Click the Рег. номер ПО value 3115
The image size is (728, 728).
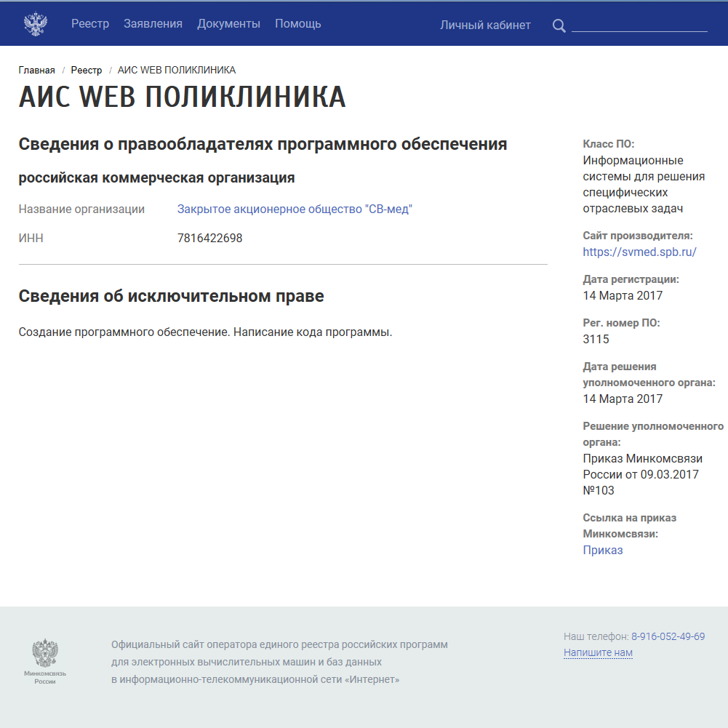596,340
